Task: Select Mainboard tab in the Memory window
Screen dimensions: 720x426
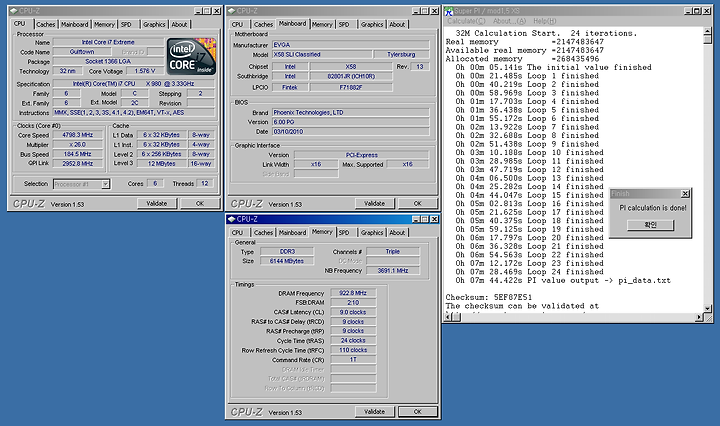Action: (292, 233)
